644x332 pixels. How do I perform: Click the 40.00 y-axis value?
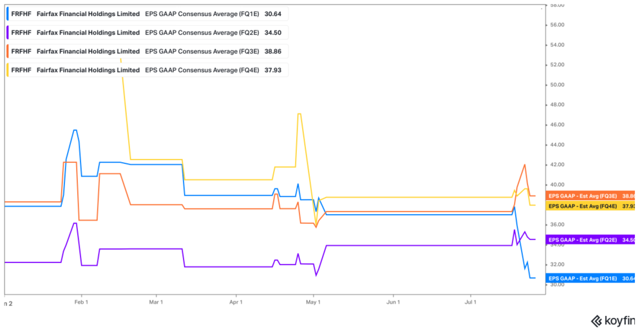(x=557, y=185)
